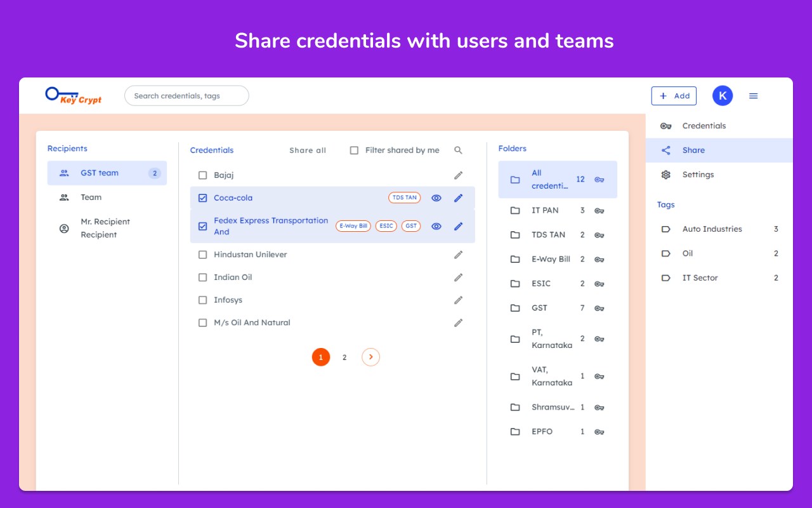
Task: Click the Key Crypt logo
Action: coord(74,95)
